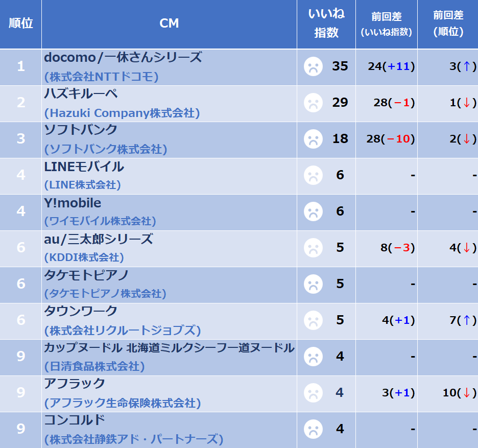Screen dimensions: 478x448
Task: Click the red down arrow in アフラック's rank change
Action: coord(466,392)
